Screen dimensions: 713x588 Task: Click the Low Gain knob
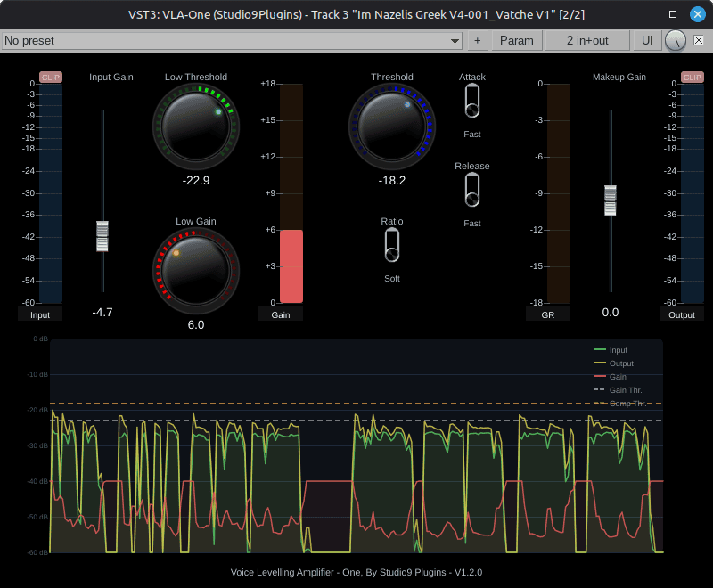[x=195, y=271]
